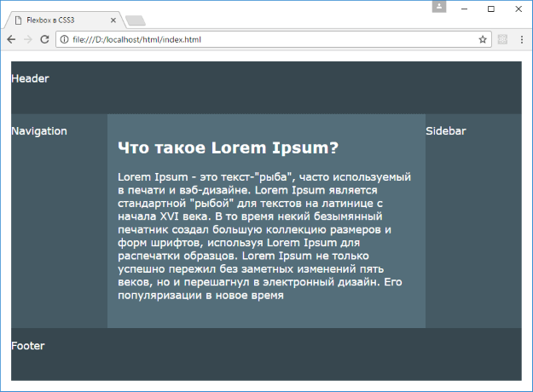Click the Chrome user profile icon
533x392 pixels.
click(x=439, y=8)
